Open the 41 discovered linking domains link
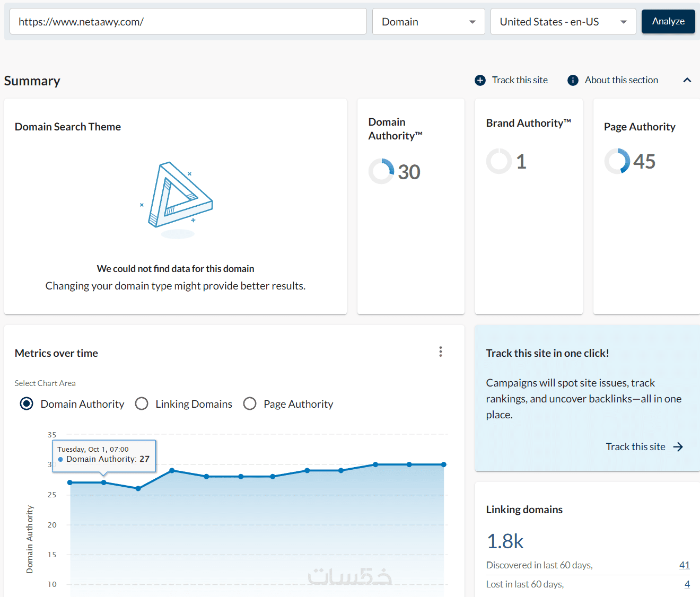The width and height of the screenshot is (700, 597). [x=684, y=565]
